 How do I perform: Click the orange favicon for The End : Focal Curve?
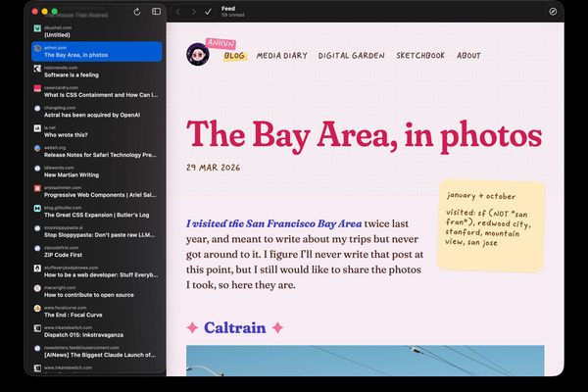(x=37, y=309)
